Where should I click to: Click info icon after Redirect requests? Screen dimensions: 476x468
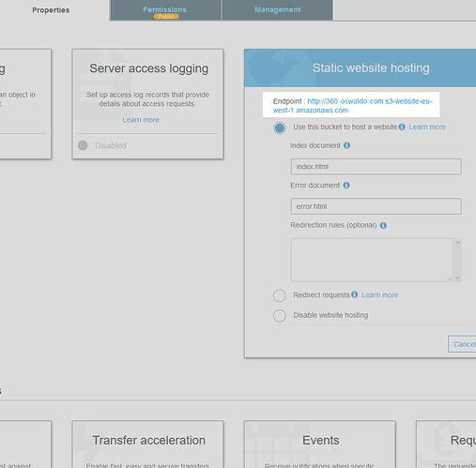pyautogui.click(x=354, y=294)
